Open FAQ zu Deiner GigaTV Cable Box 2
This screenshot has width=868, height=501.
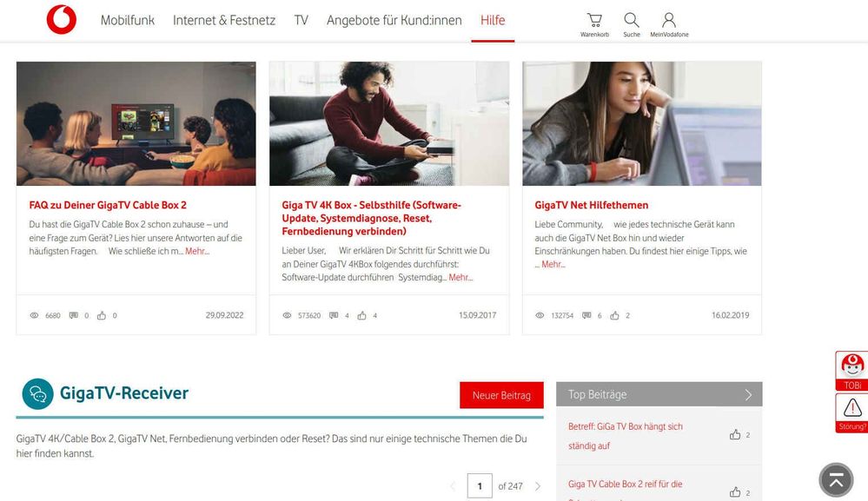[108, 205]
